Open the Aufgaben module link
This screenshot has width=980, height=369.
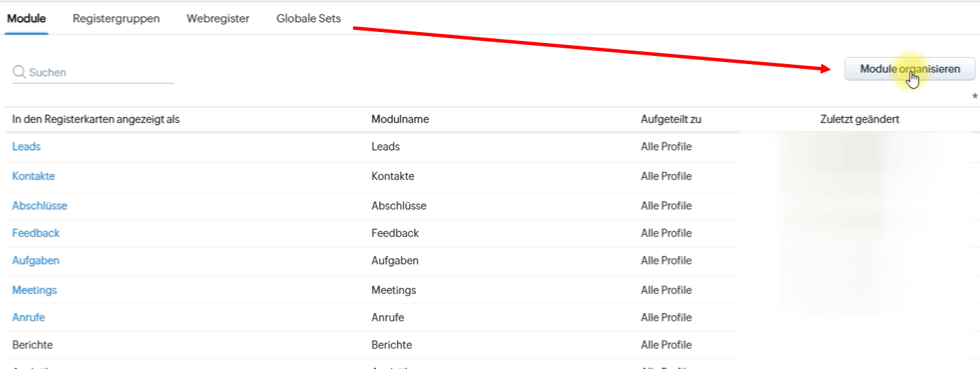click(36, 261)
